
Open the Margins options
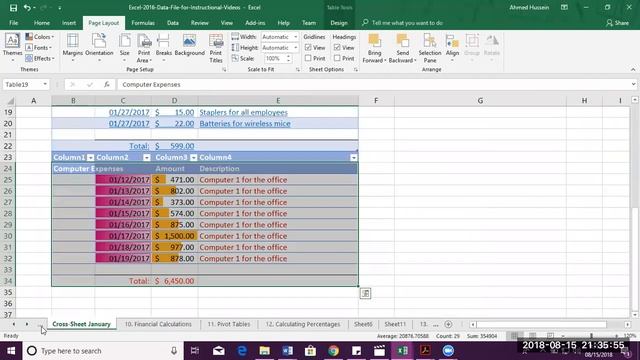73,48
